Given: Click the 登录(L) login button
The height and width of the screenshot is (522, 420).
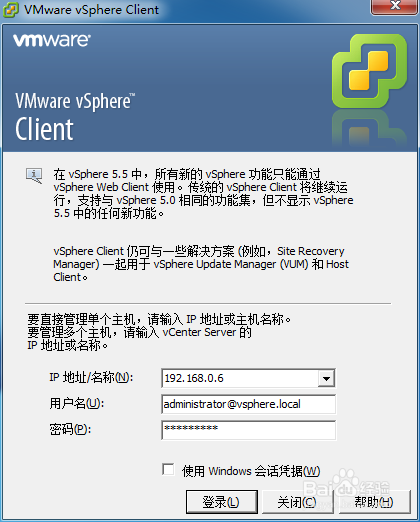Looking at the screenshot, I should pos(222,502).
